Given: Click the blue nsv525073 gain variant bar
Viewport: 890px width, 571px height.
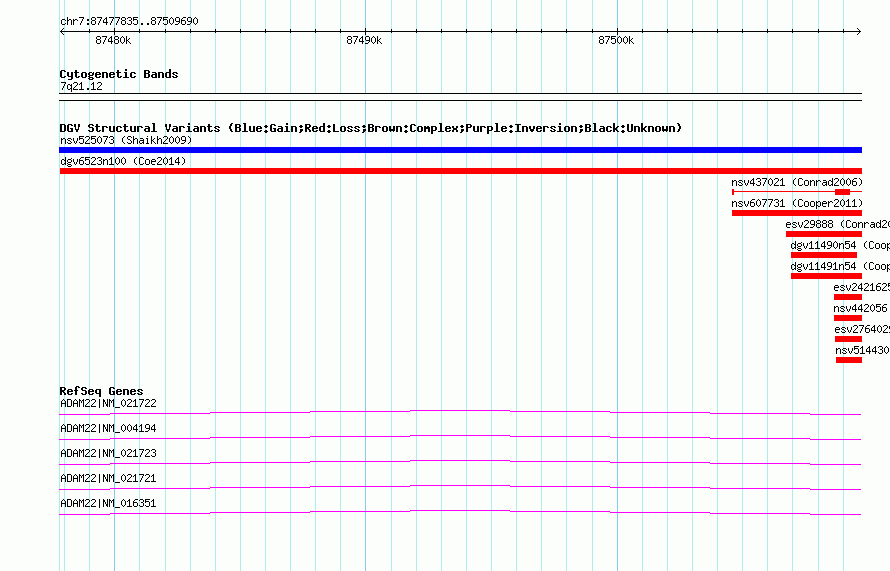Looking at the screenshot, I should (x=460, y=150).
